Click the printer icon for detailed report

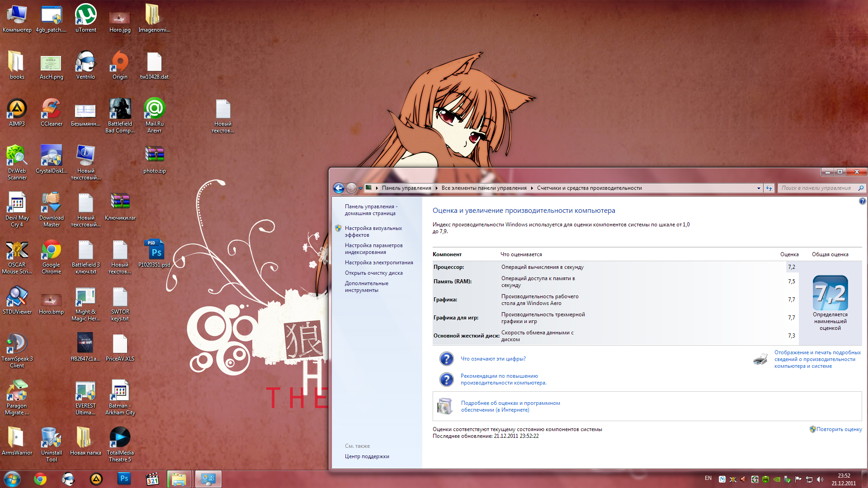point(760,359)
